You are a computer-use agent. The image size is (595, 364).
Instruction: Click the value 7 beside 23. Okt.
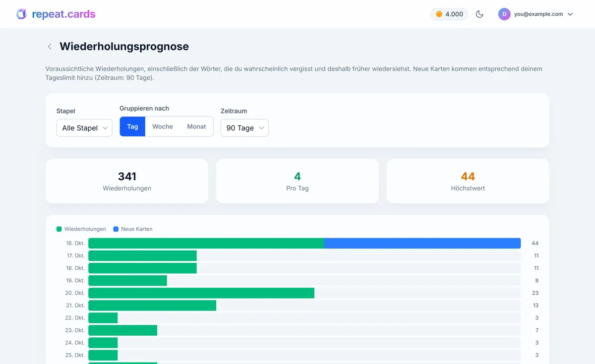point(536,330)
